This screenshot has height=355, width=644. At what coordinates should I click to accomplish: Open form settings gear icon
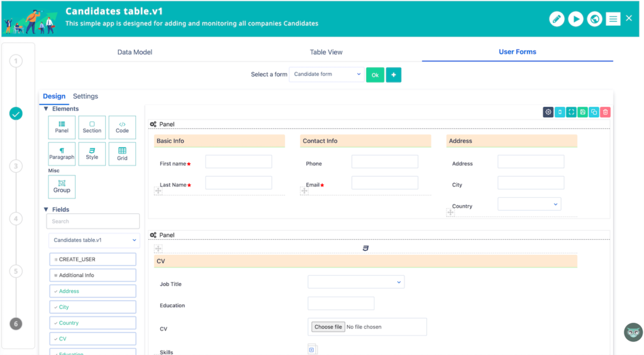548,112
